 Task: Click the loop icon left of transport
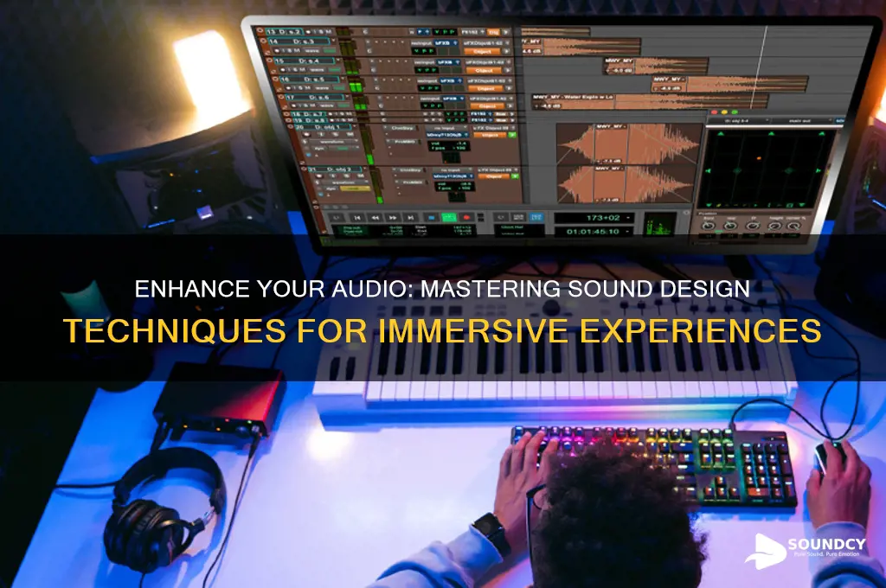click(337, 217)
